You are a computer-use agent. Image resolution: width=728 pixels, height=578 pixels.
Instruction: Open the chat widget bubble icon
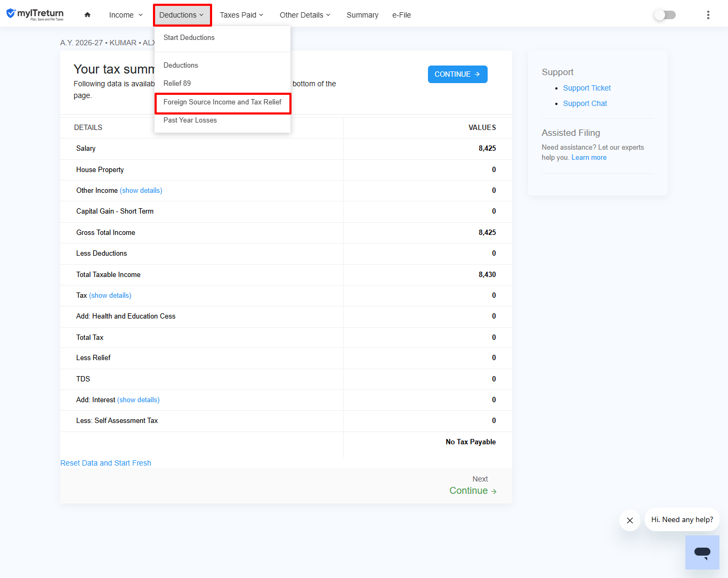[x=702, y=552]
